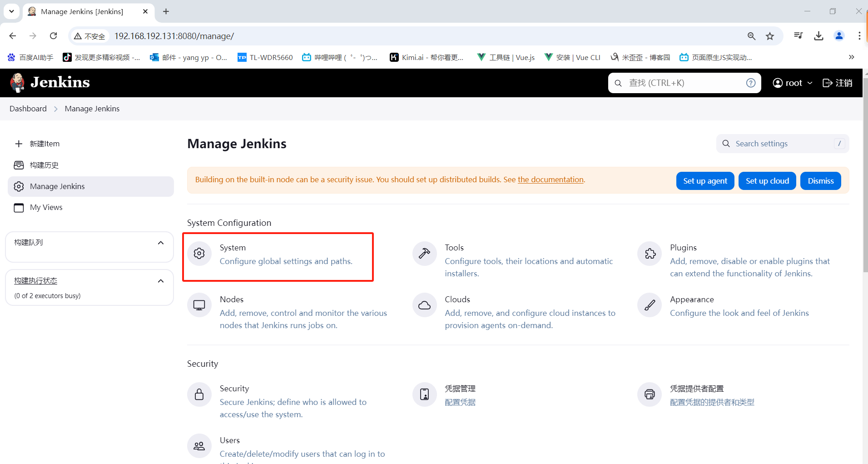868x464 pixels.
Task: Click the Nodes monitor icon
Action: coord(199,305)
